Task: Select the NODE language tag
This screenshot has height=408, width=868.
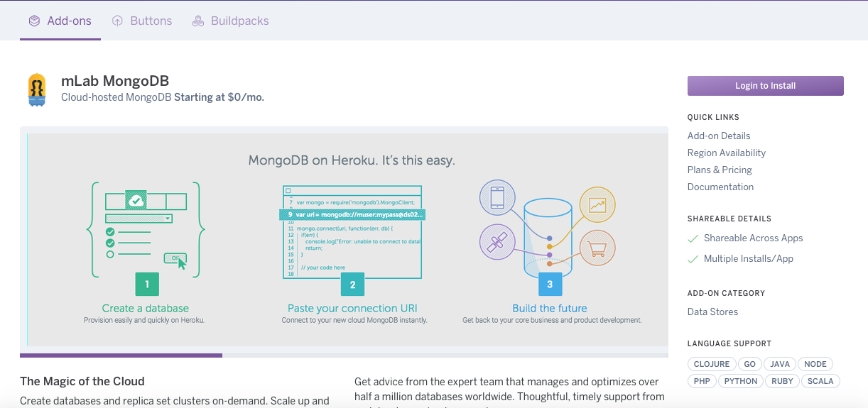Action: pyautogui.click(x=815, y=364)
